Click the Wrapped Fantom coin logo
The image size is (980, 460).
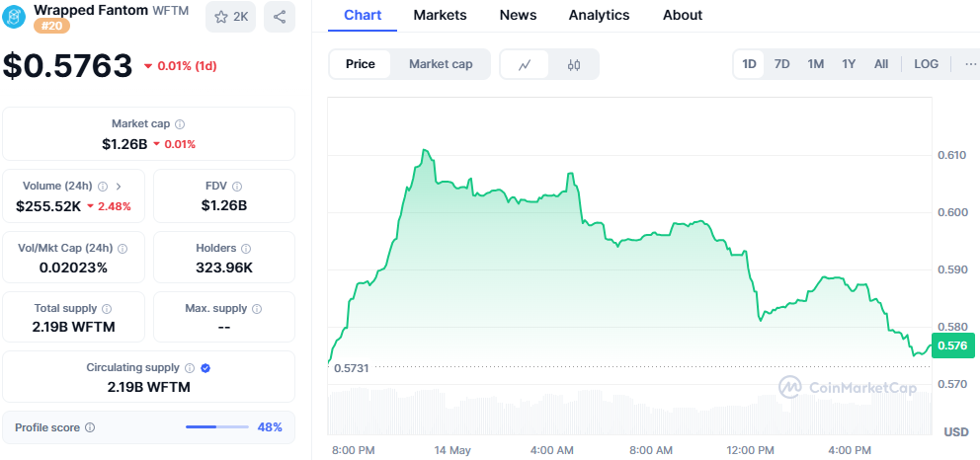[15, 17]
